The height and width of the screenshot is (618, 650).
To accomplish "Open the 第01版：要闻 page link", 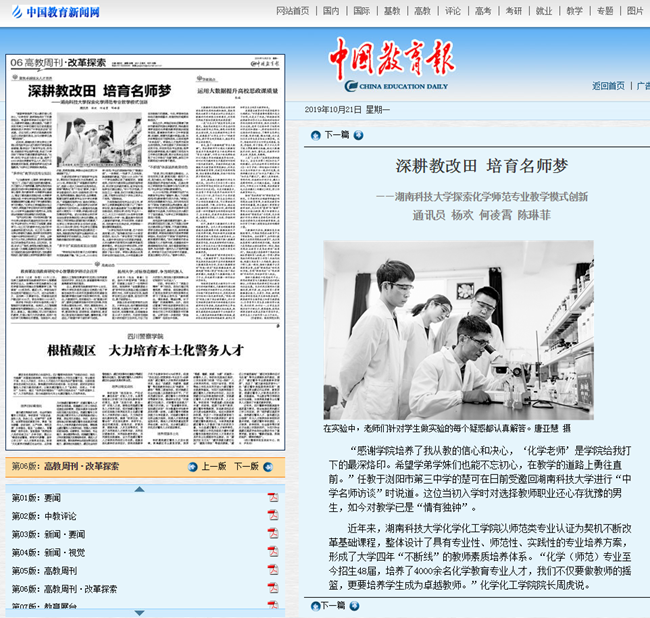I will pos(36,498).
